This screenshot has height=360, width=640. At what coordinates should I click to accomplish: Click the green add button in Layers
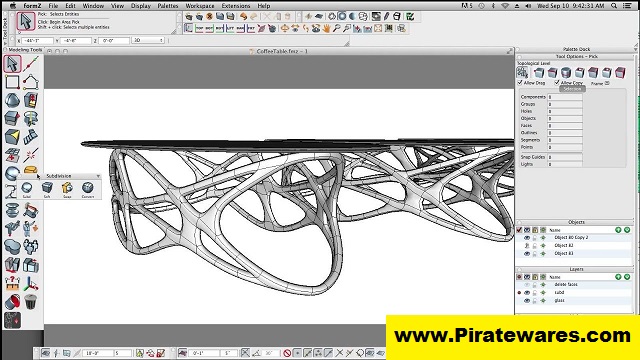618,277
